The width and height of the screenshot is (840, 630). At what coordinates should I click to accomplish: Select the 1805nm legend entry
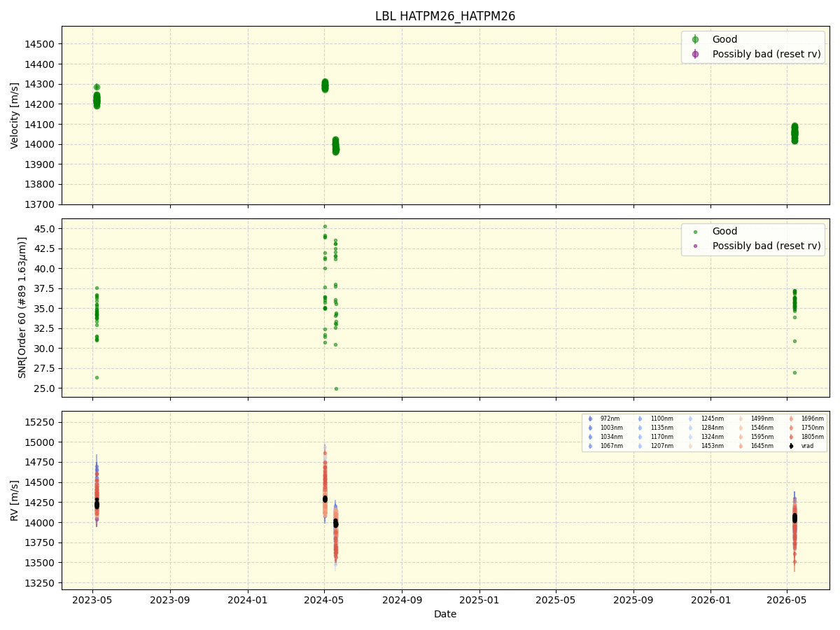click(x=806, y=437)
